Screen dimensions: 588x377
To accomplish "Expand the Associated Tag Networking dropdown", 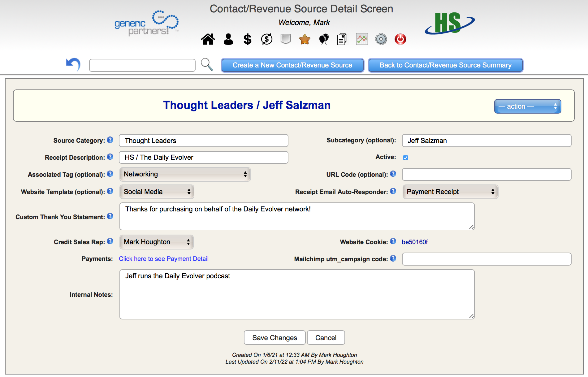I will [185, 174].
